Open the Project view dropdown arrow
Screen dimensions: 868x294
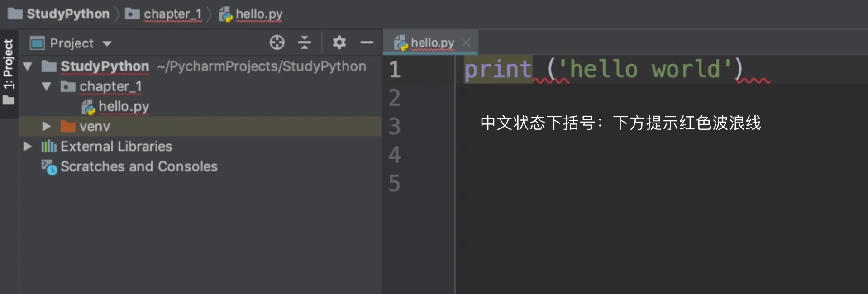pos(107,44)
